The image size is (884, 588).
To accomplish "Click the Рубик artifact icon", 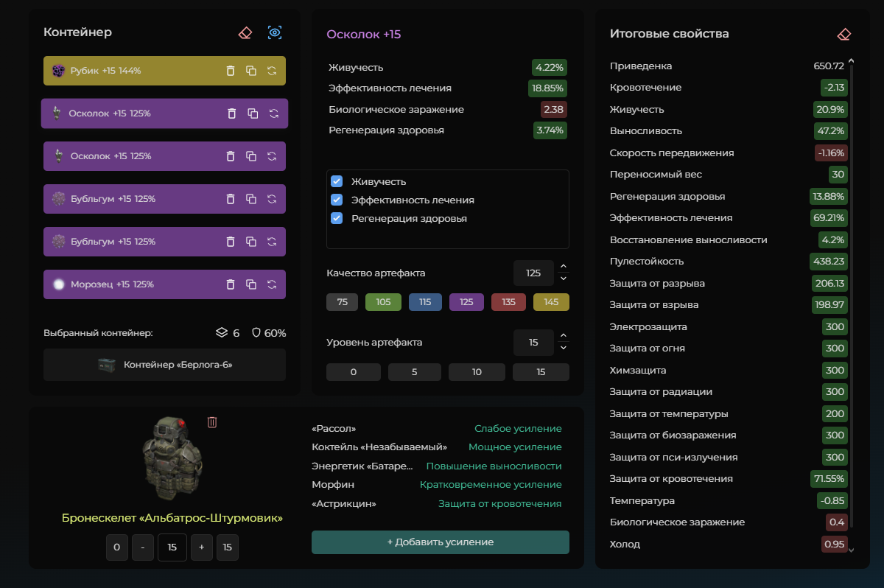I will point(58,71).
